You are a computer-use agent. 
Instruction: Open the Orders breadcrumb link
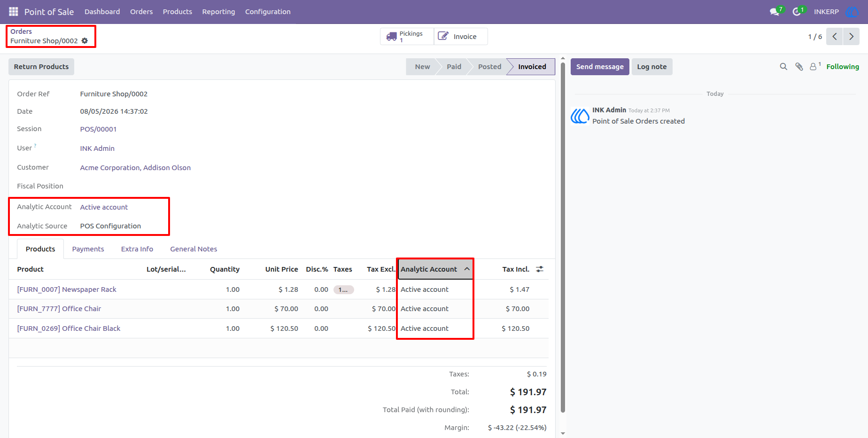(21, 31)
